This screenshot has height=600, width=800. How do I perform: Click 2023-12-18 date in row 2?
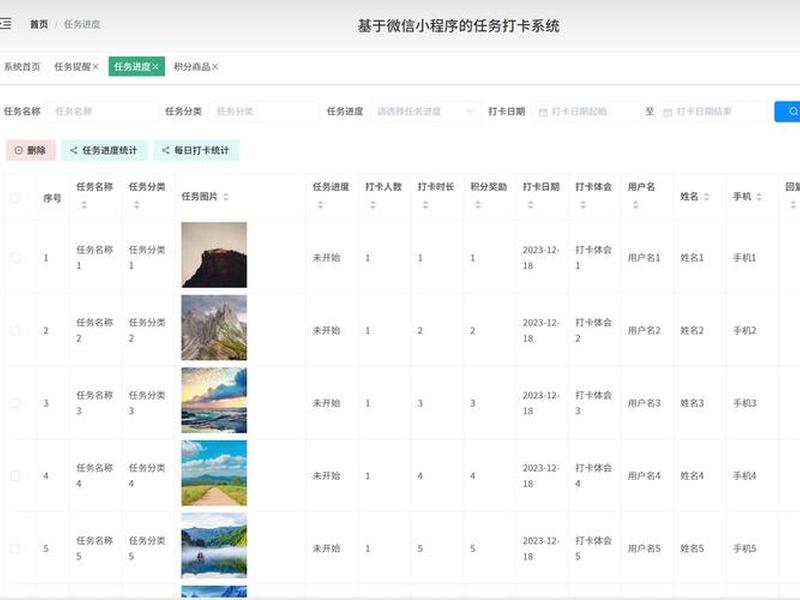coord(541,330)
